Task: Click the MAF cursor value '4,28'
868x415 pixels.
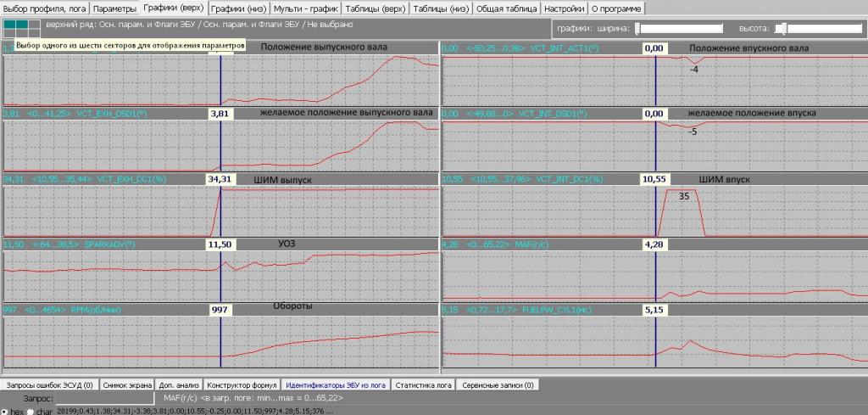Action: coord(655,244)
